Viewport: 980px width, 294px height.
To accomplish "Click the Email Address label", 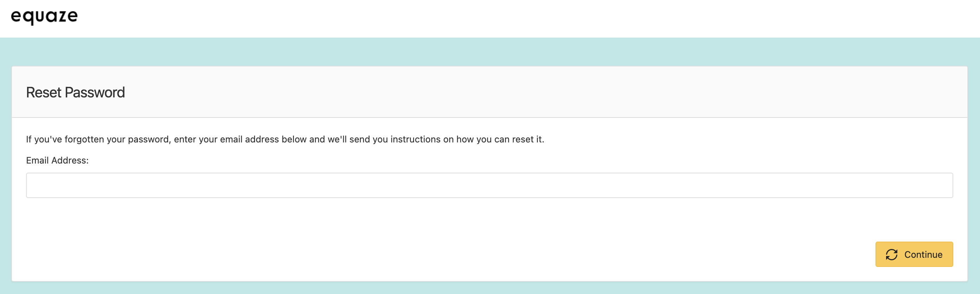I will (x=57, y=160).
